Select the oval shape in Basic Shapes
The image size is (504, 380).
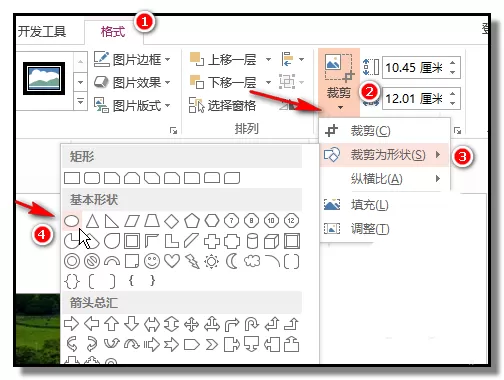pos(71,221)
